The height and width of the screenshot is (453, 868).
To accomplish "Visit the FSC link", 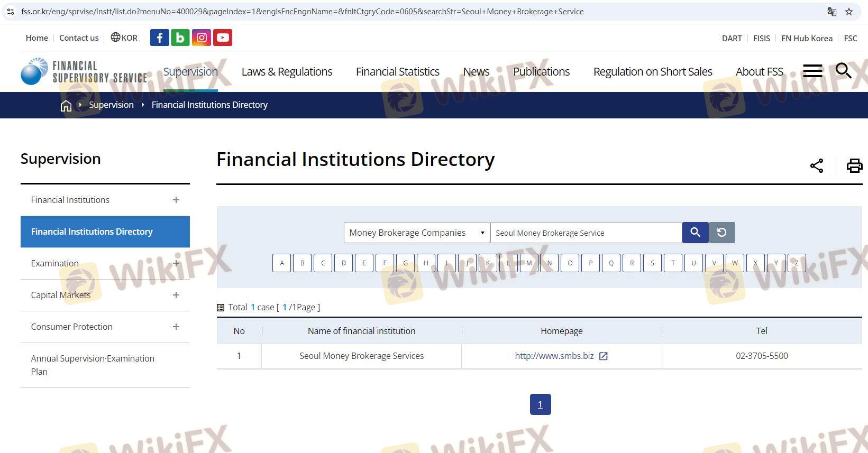I will click(851, 38).
